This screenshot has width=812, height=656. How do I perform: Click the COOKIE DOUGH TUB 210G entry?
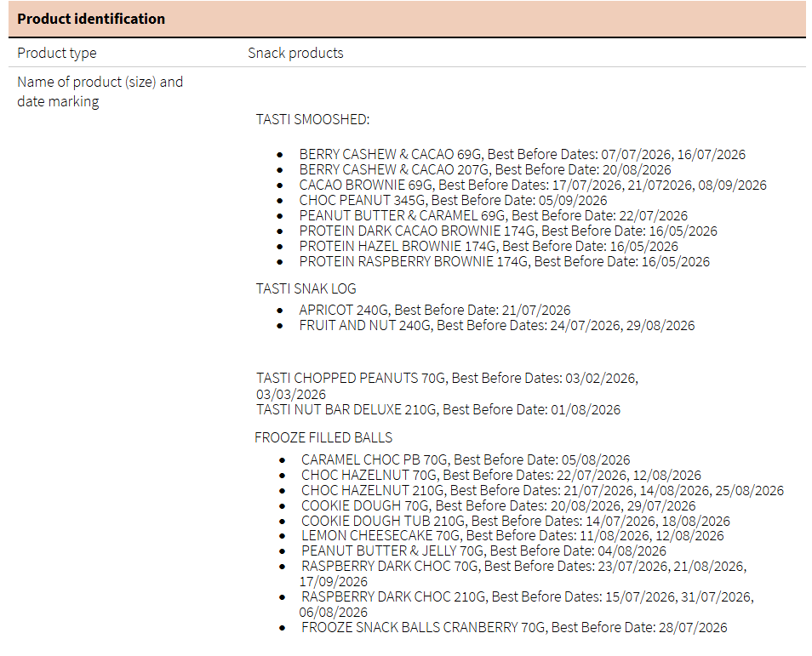coord(515,521)
